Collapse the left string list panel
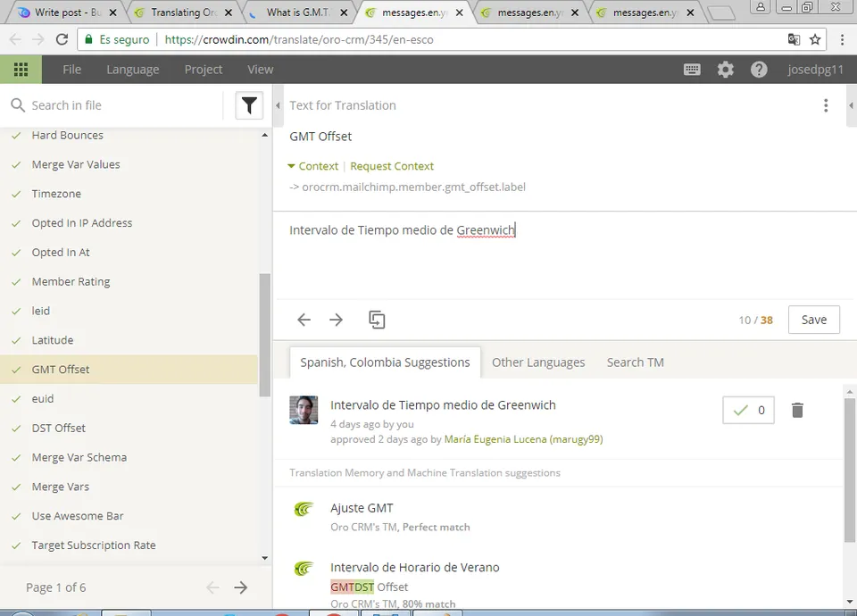The image size is (857, 616). [x=278, y=105]
